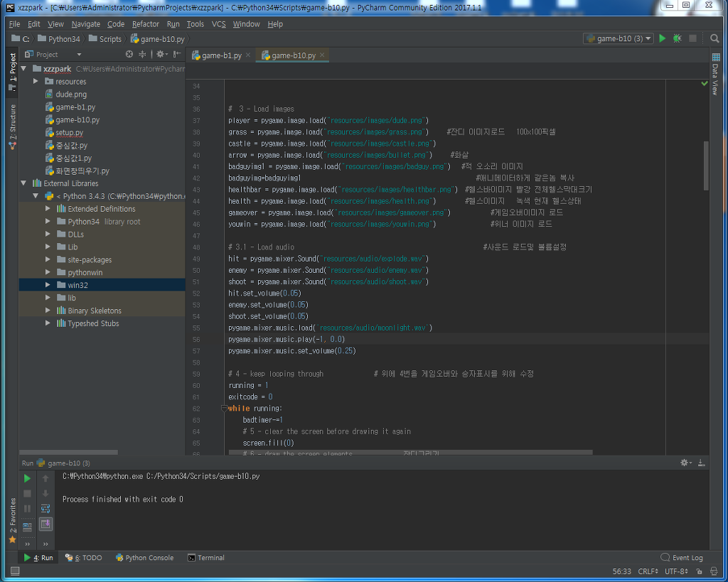
Task: Open the Terminal tool window
Action: (206, 558)
